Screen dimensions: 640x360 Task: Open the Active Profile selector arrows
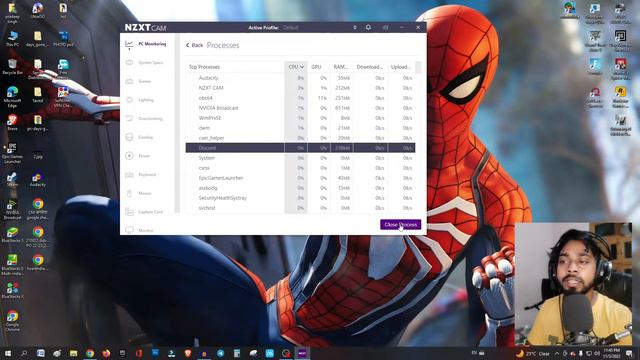355,27
